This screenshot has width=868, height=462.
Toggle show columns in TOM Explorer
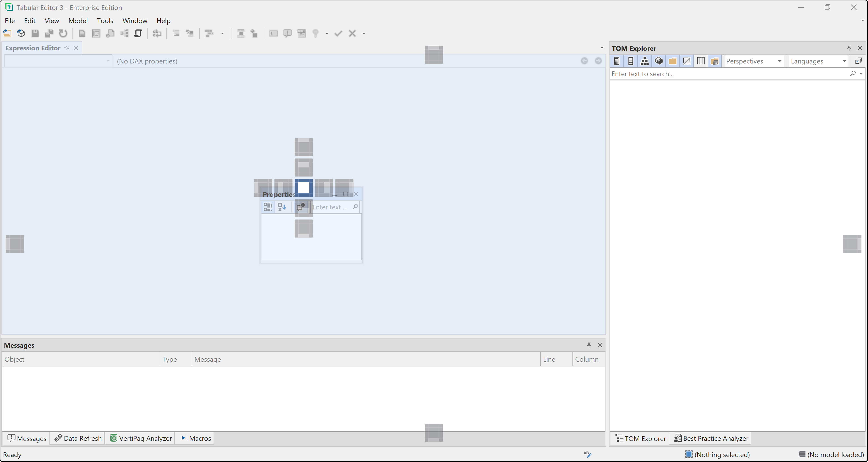pos(631,61)
